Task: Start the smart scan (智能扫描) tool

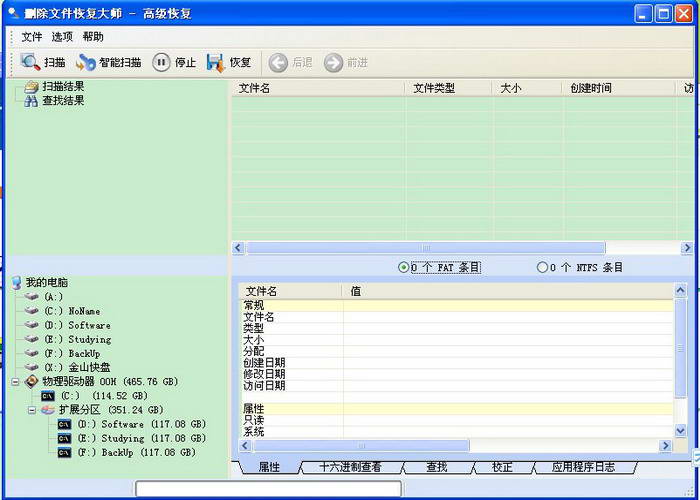Action: coord(108,62)
